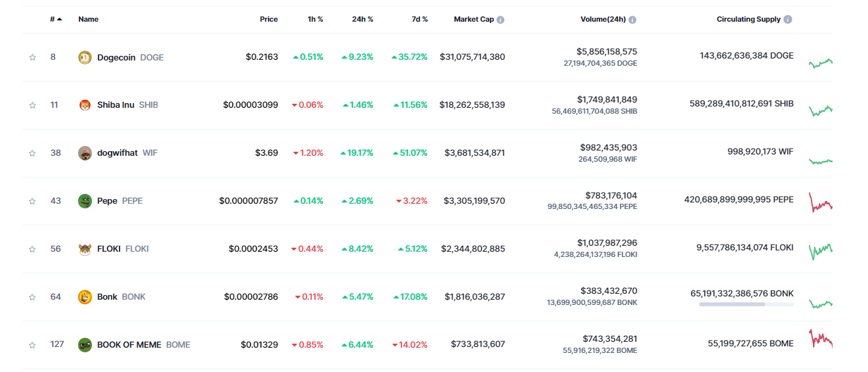Open Shiba Inu 7-day sparkline chart
Screen dimensions: 868x372
click(x=821, y=110)
